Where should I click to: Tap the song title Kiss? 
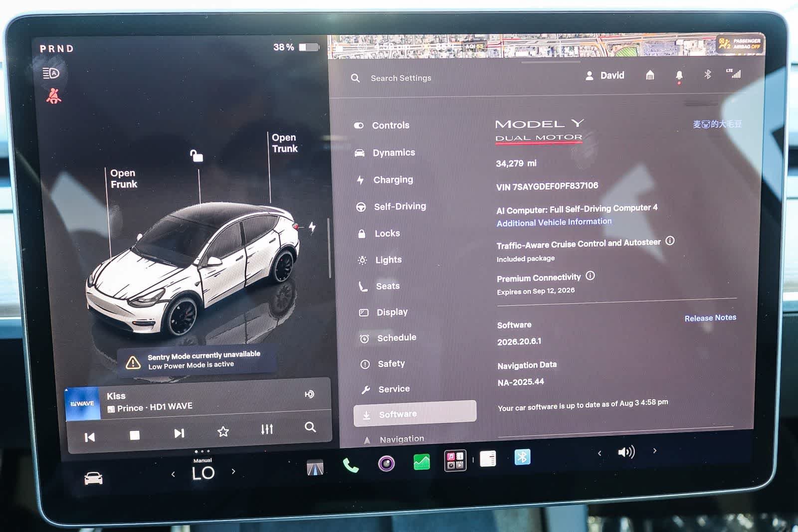116,396
